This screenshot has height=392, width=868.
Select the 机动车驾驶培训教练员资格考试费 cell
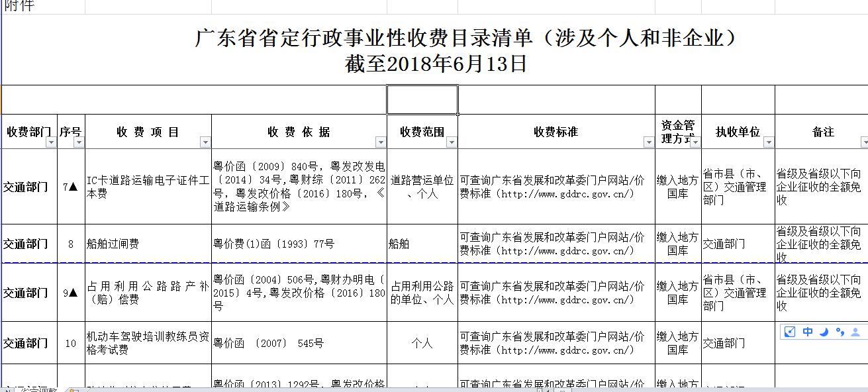148,343
